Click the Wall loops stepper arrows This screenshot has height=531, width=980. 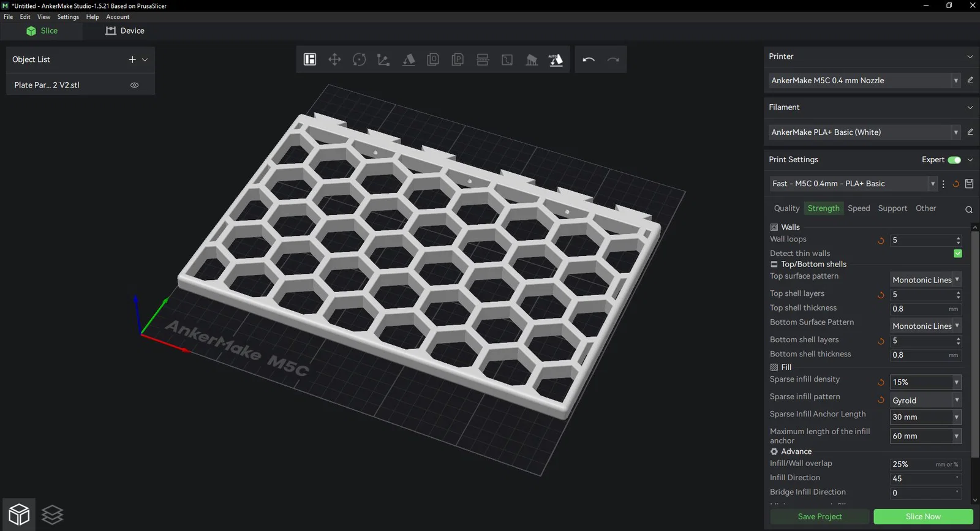[958, 240]
